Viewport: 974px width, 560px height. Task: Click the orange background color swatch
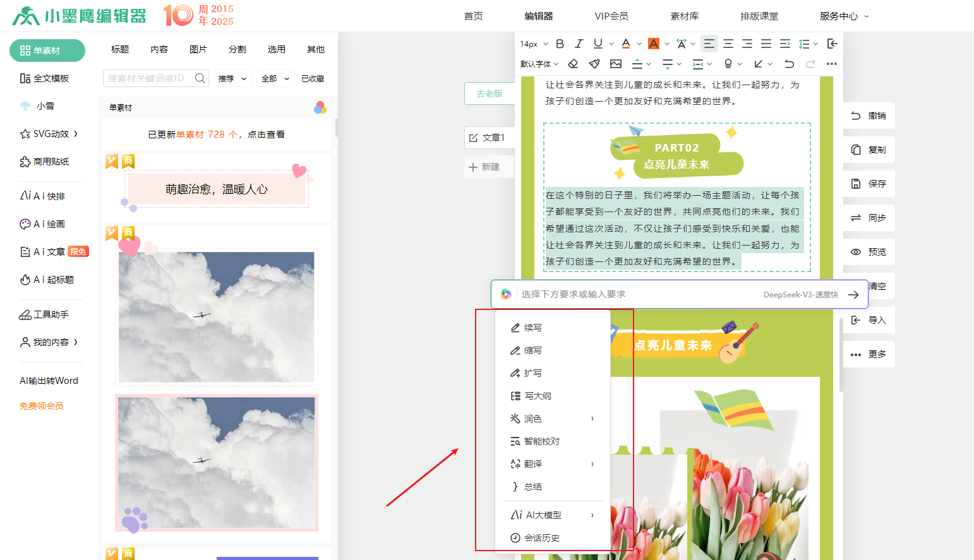pyautogui.click(x=654, y=44)
